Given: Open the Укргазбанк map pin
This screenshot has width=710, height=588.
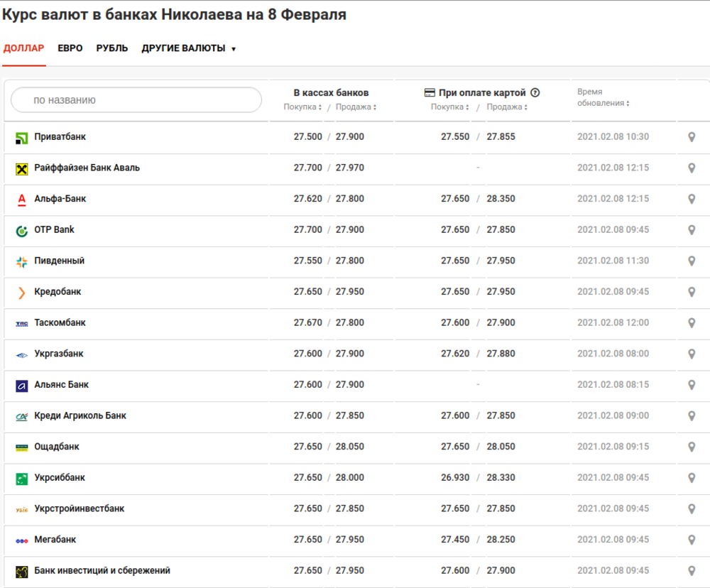Looking at the screenshot, I should pyautogui.click(x=692, y=354).
